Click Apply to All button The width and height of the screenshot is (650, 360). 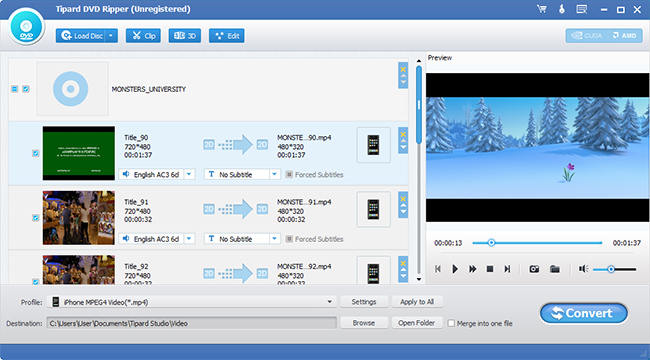(417, 302)
